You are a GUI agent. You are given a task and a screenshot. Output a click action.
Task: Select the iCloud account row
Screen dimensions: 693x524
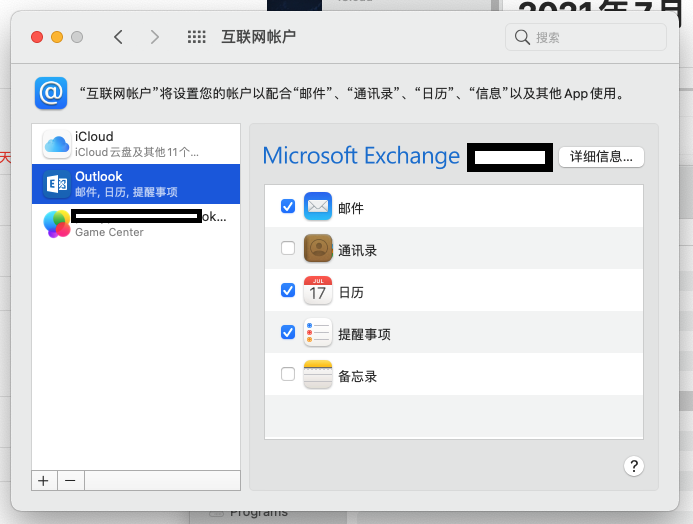[x=136, y=144]
